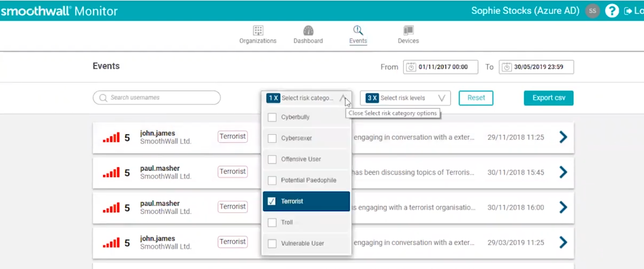Click the logout icon
The image size is (644, 269).
coord(627,11)
